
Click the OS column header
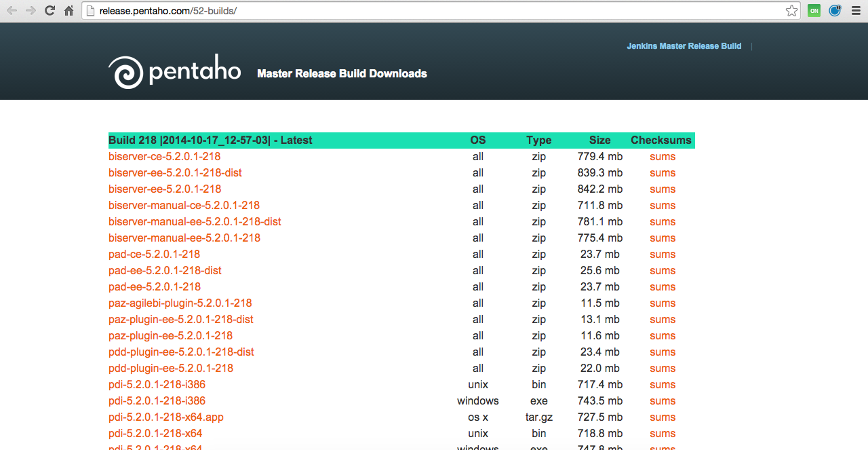click(x=478, y=140)
